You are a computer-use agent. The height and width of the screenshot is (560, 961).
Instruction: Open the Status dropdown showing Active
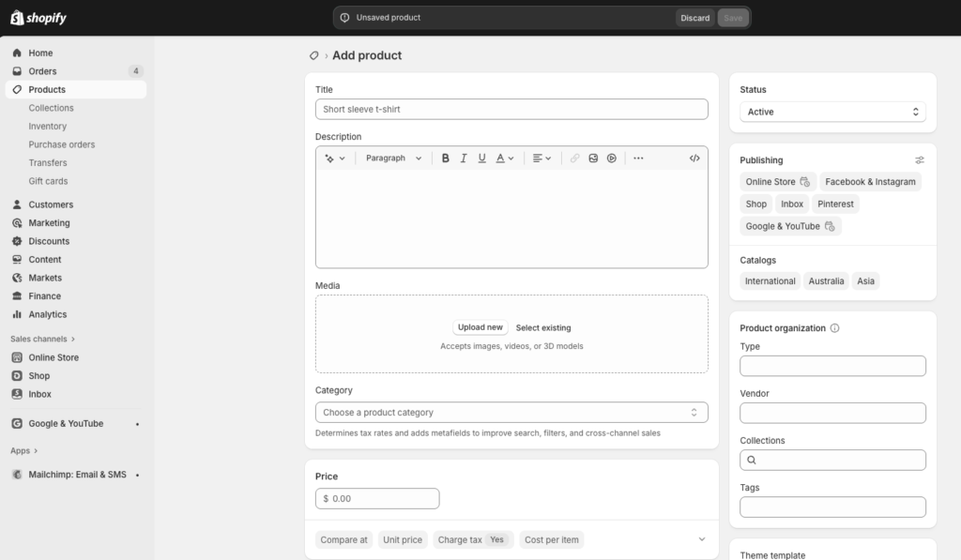832,112
